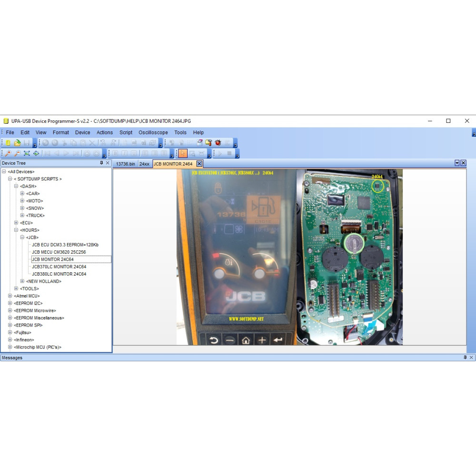Viewport: 476px width, 476px height.
Task: Expand the ECU tree node
Action: (16, 222)
